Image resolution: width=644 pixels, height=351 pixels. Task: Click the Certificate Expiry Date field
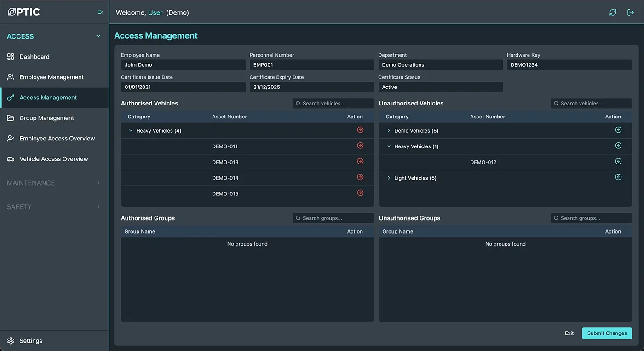(x=312, y=87)
